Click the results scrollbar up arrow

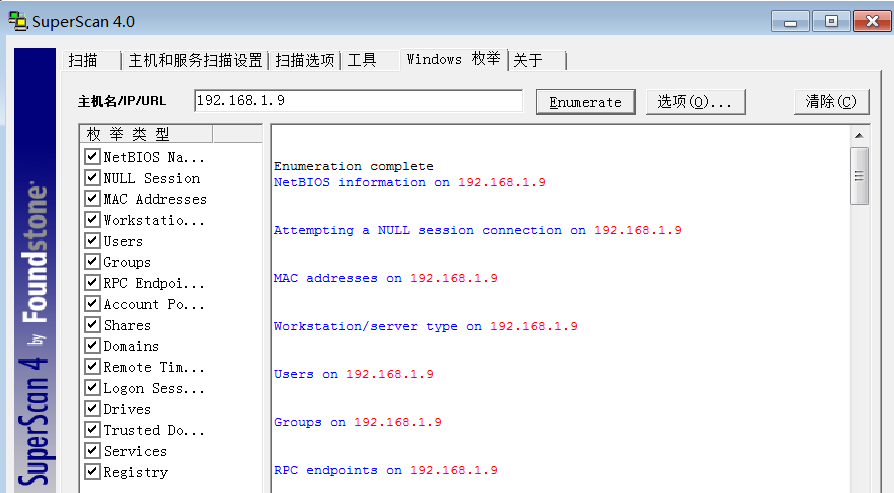pyautogui.click(x=859, y=136)
